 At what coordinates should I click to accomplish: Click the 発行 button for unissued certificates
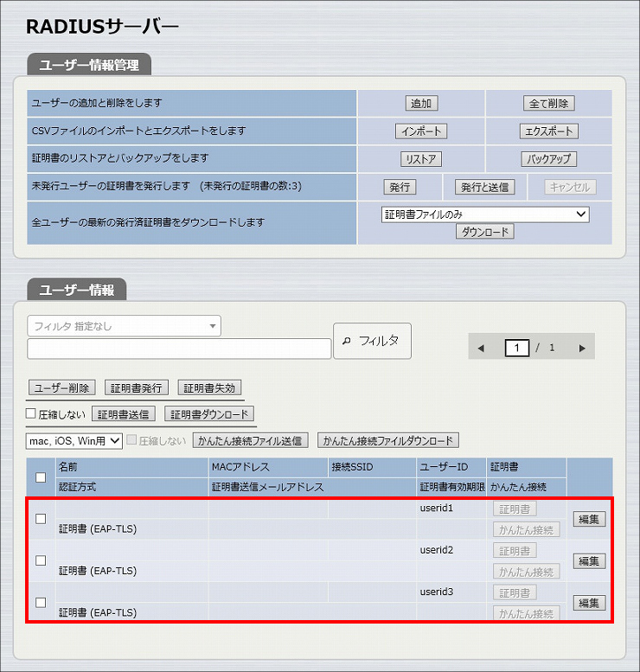point(400,188)
